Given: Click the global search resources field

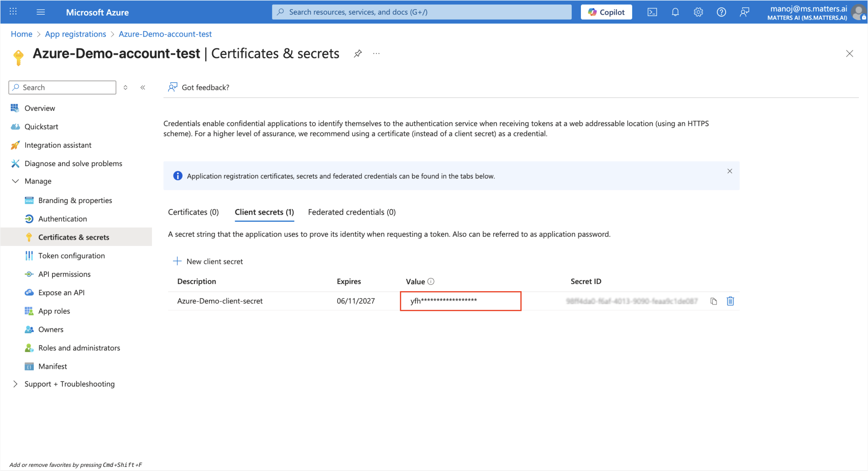Looking at the screenshot, I should point(422,12).
